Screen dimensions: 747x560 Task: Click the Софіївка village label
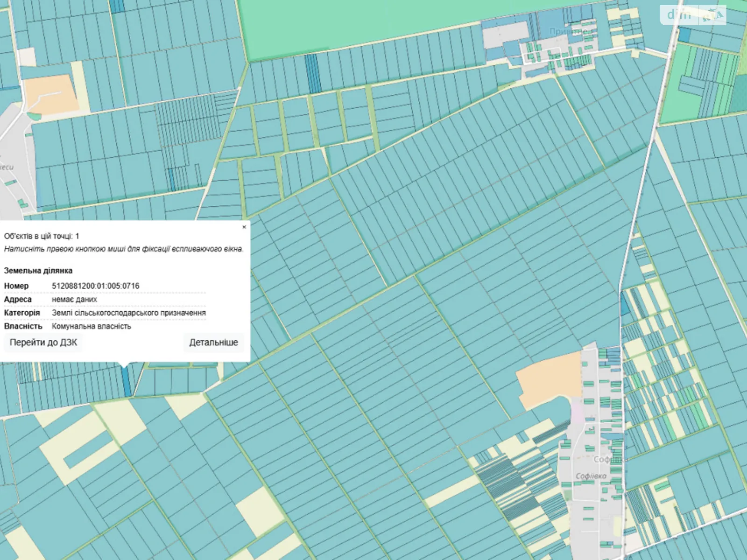(591, 476)
